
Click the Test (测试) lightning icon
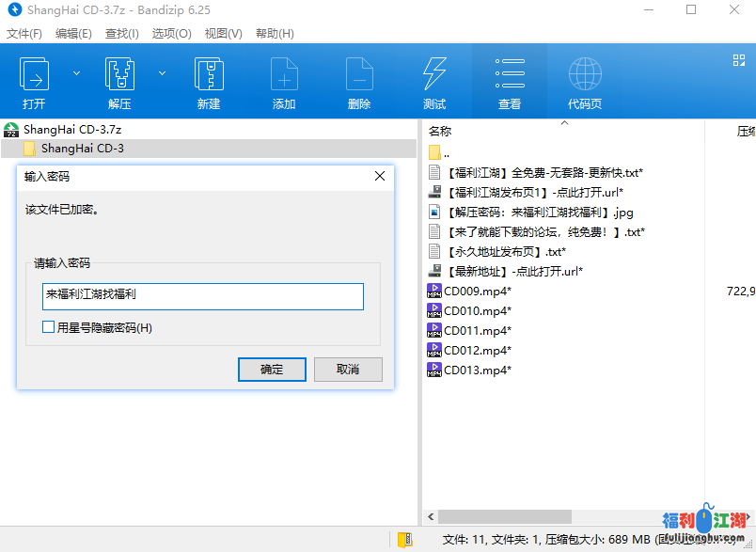pos(434,74)
